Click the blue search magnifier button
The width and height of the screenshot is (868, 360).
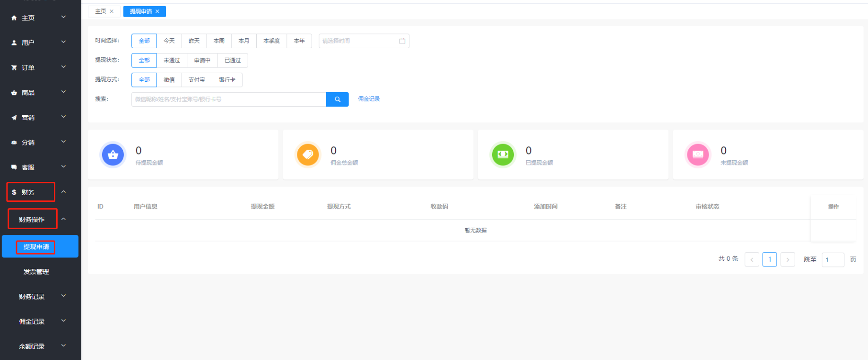(x=337, y=99)
